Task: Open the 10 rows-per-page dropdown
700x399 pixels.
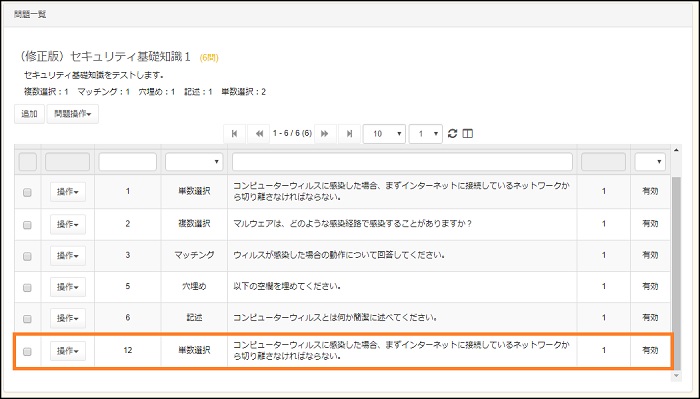Action: tap(384, 134)
